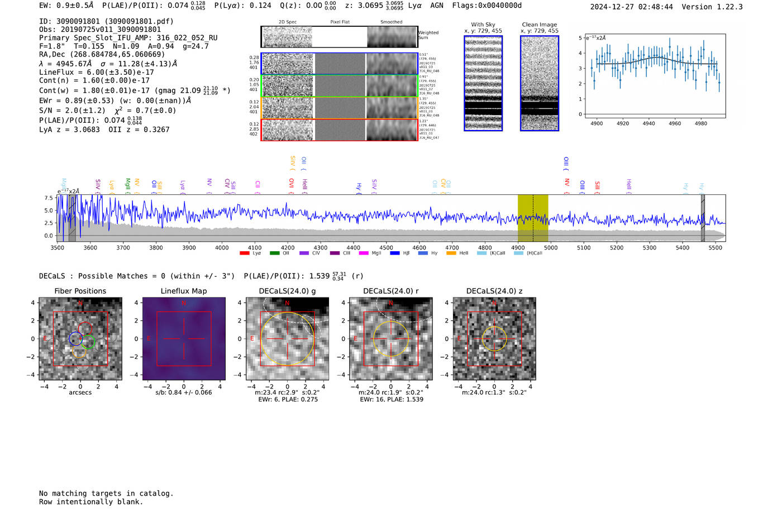Click the 'LyA z = 3.0683' value
The image size is (782, 532).
(70, 130)
